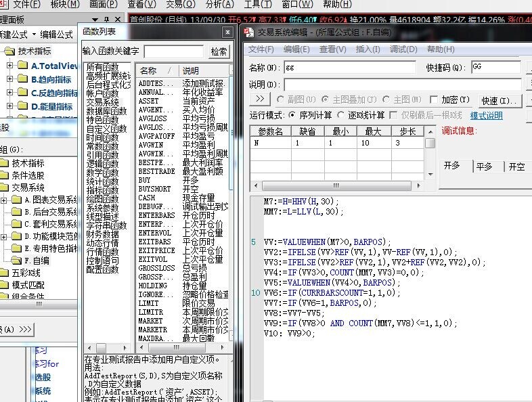Expand A.图表交易系统 tree node
This screenshot has height=402, width=532.
[3, 200]
